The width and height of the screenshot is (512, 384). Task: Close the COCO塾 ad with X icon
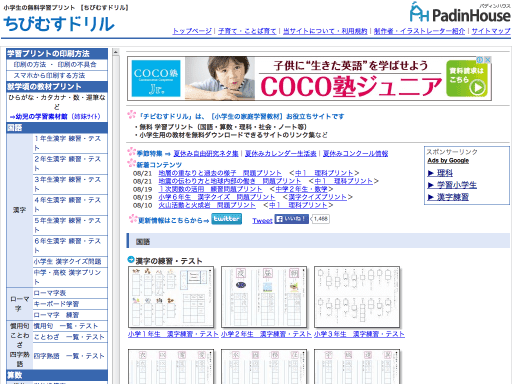click(488, 60)
